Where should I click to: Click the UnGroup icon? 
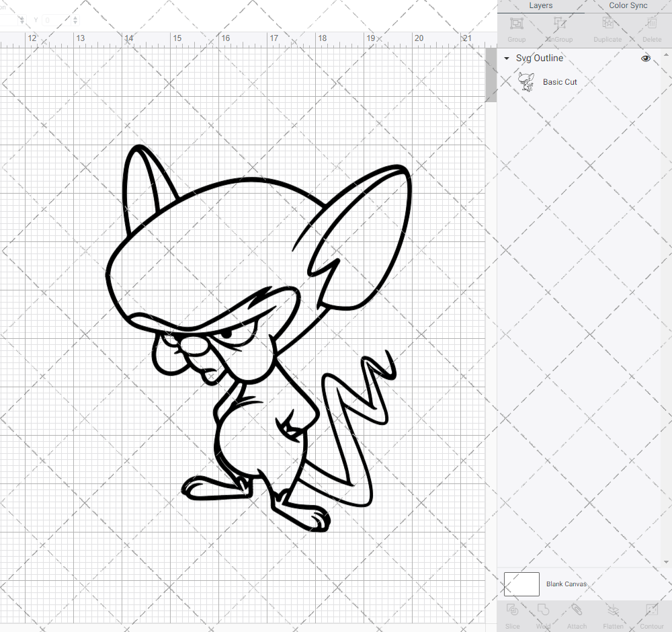(x=559, y=23)
